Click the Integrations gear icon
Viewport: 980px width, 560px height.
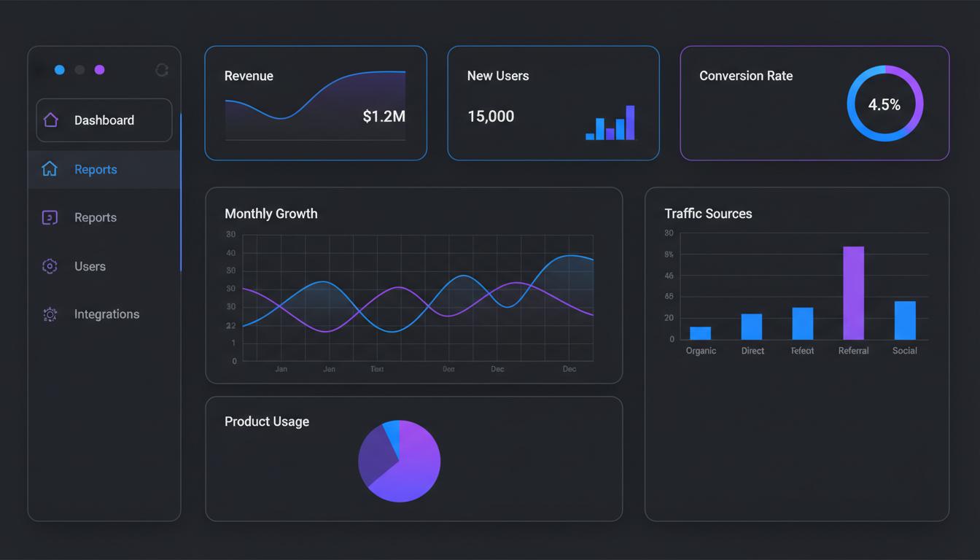pos(50,314)
